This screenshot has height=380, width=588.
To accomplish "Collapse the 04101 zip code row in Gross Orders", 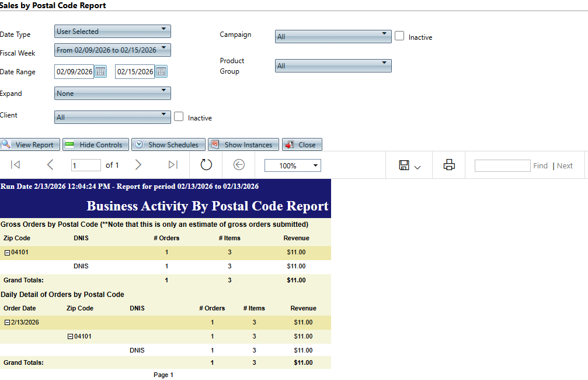I will pyautogui.click(x=7, y=253).
